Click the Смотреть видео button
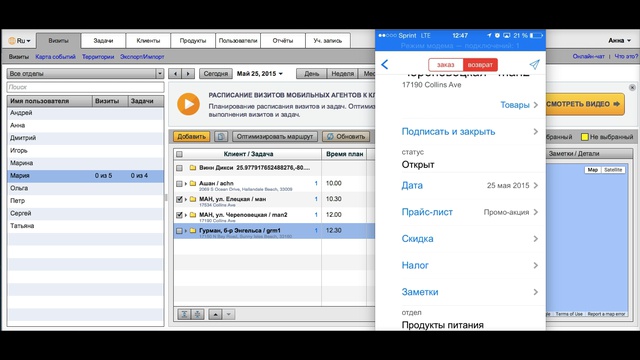The height and width of the screenshot is (360, 640). [x=584, y=104]
